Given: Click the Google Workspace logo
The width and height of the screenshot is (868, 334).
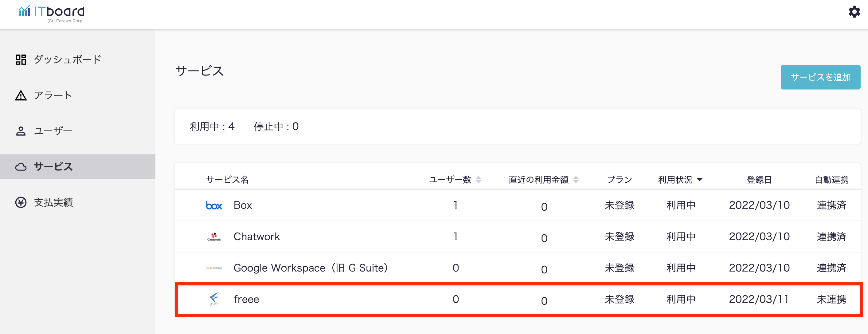Looking at the screenshot, I should pyautogui.click(x=214, y=268).
